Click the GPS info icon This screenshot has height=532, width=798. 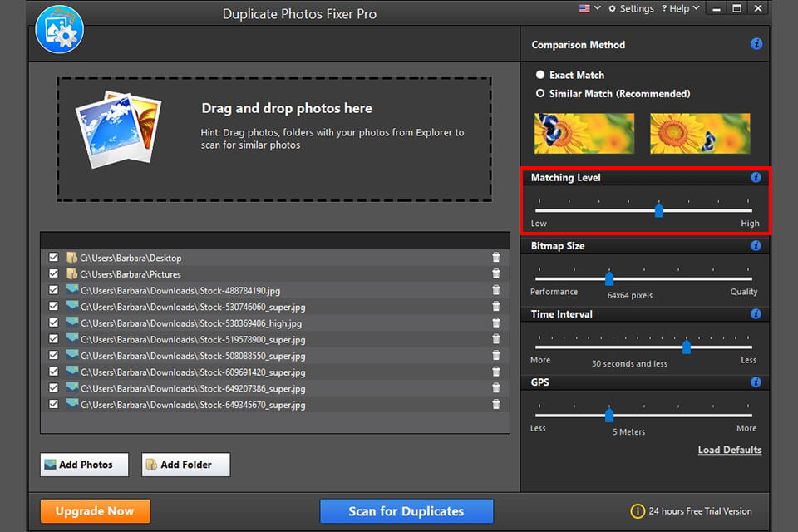[756, 382]
